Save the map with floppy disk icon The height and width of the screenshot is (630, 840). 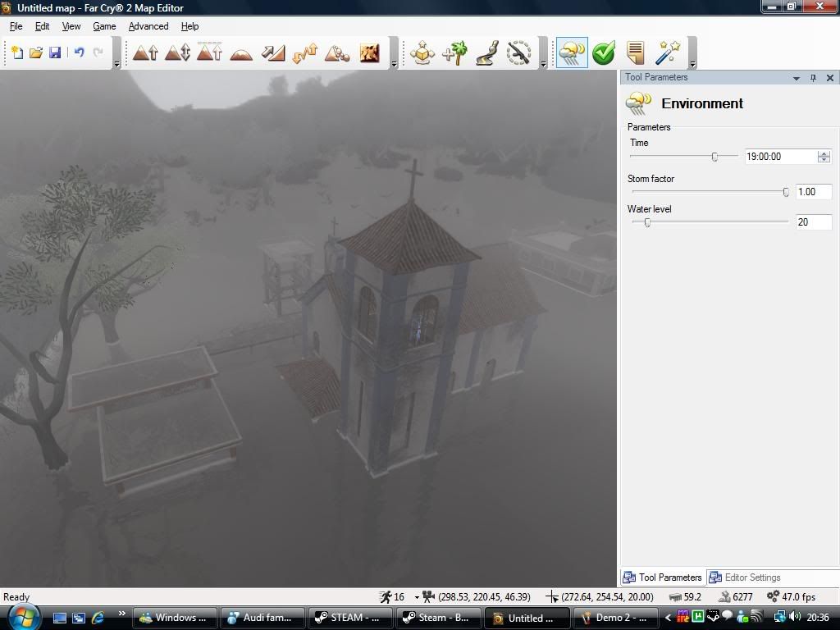click(55, 52)
